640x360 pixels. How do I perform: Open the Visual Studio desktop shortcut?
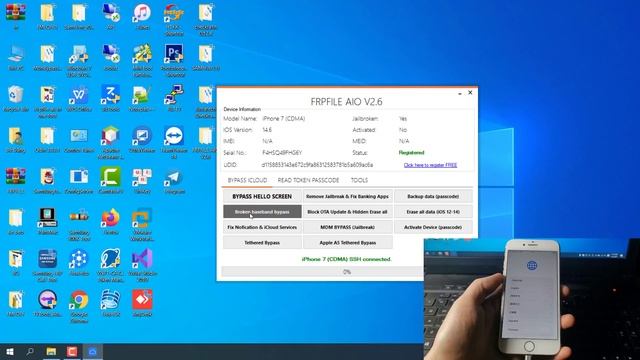(x=142, y=265)
